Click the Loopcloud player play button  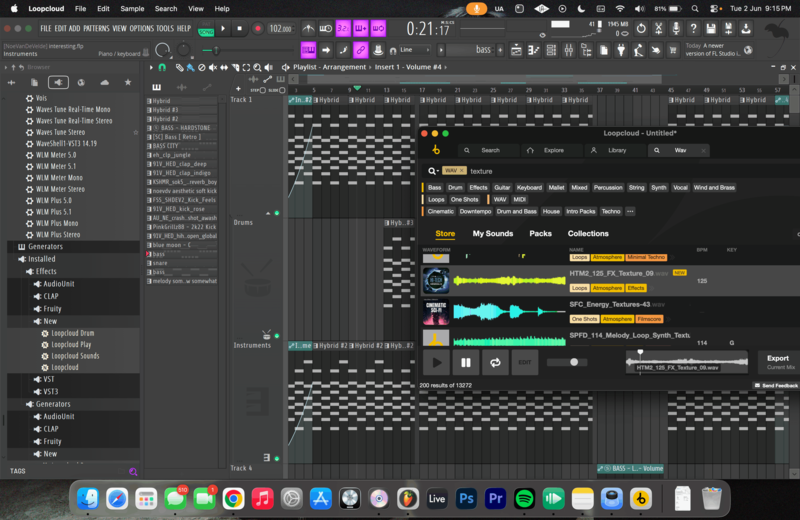coord(436,362)
